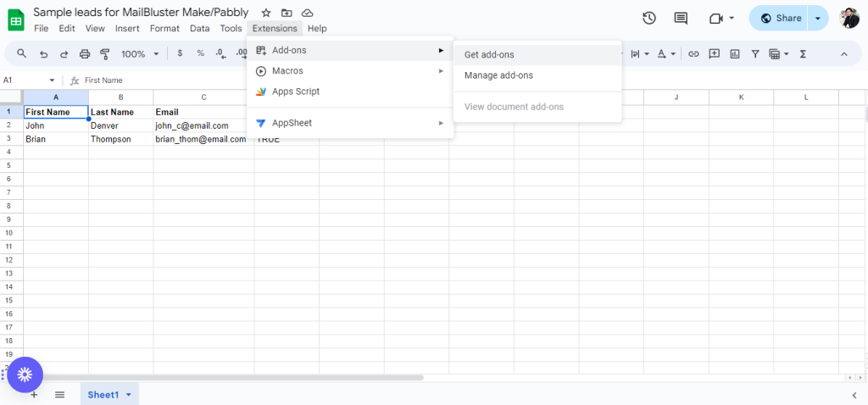The height and width of the screenshot is (405, 868).
Task: Select the Last Name header cell
Action: pyautogui.click(x=120, y=112)
